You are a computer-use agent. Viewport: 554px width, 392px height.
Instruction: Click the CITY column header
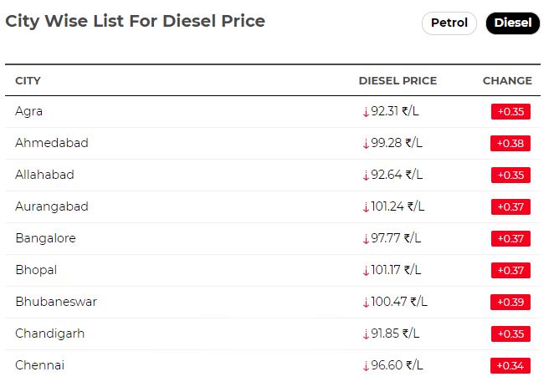[28, 81]
